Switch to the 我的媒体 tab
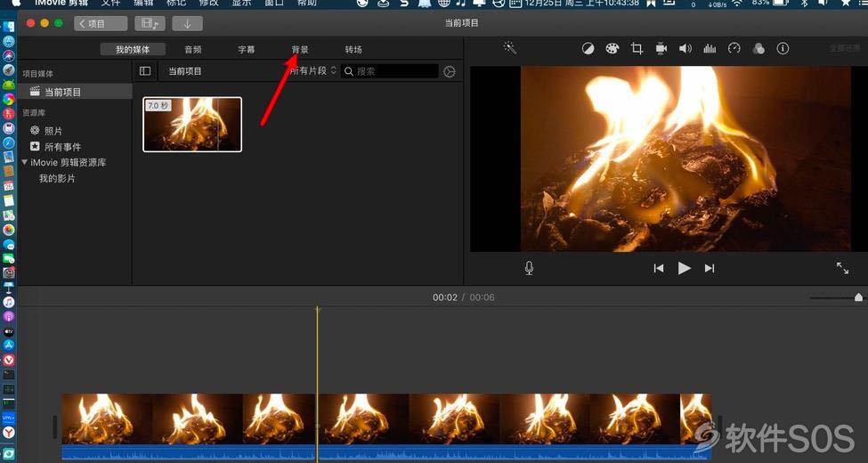 [133, 49]
